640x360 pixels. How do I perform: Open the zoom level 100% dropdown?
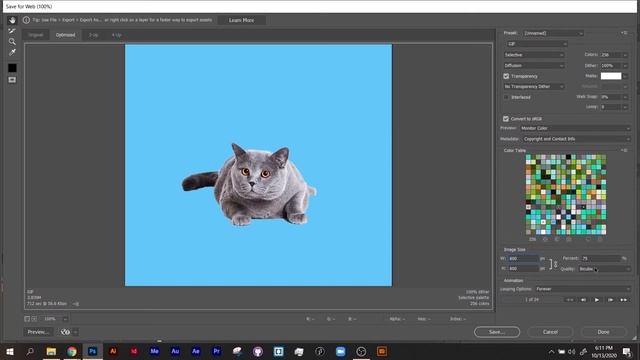[65, 319]
